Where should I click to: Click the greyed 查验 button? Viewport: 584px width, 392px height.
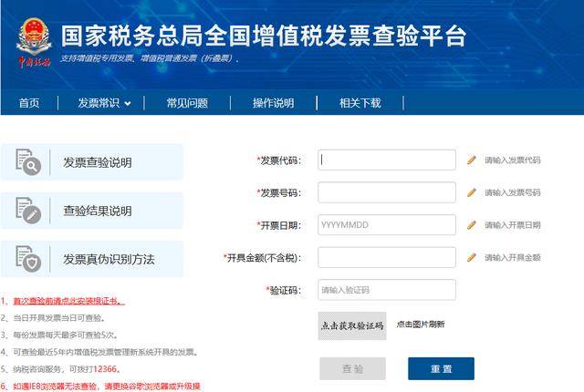(352, 368)
